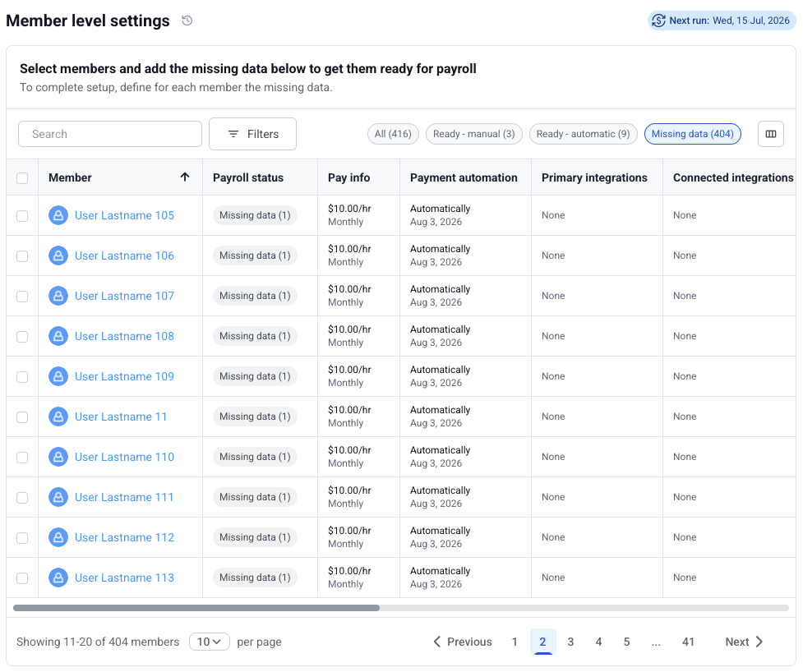Click the avatar icon of User Lastname 108
Image resolution: width=803 pixels, height=672 pixels.
pyautogui.click(x=58, y=336)
